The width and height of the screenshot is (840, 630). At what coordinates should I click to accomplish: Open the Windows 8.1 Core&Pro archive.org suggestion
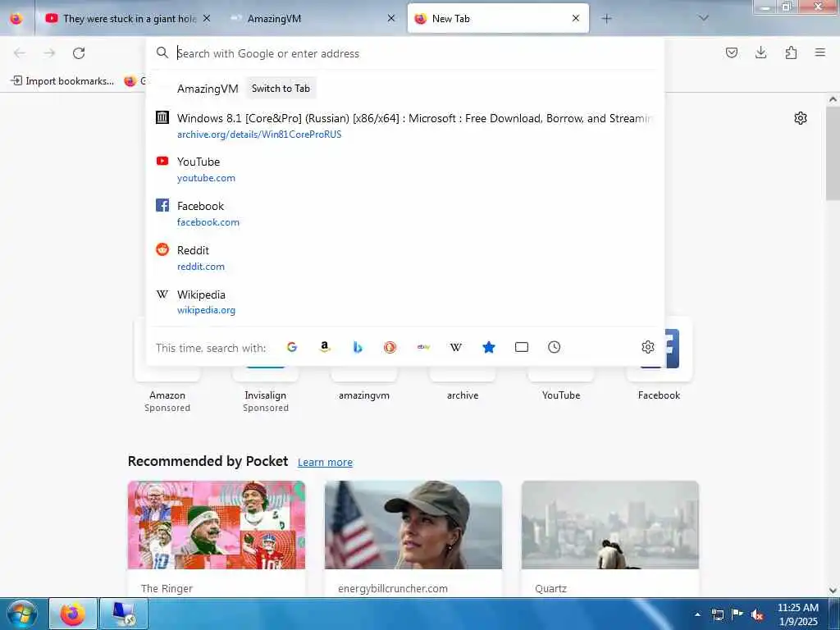405,126
